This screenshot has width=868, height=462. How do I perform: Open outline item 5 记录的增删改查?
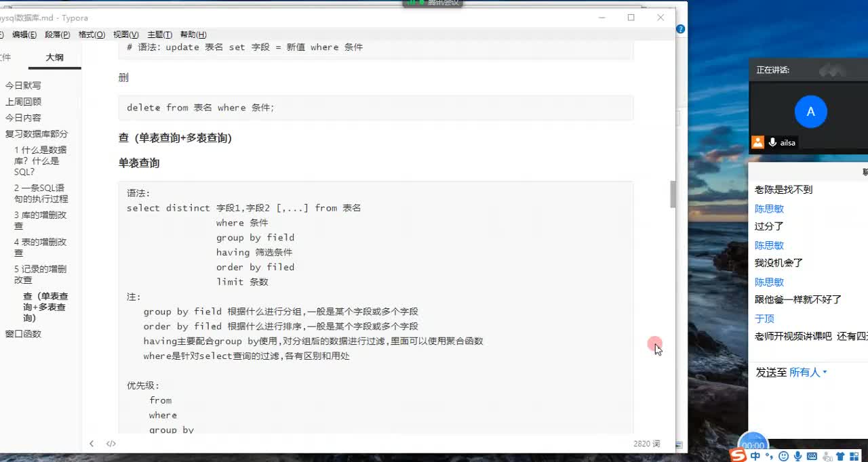pyautogui.click(x=41, y=275)
